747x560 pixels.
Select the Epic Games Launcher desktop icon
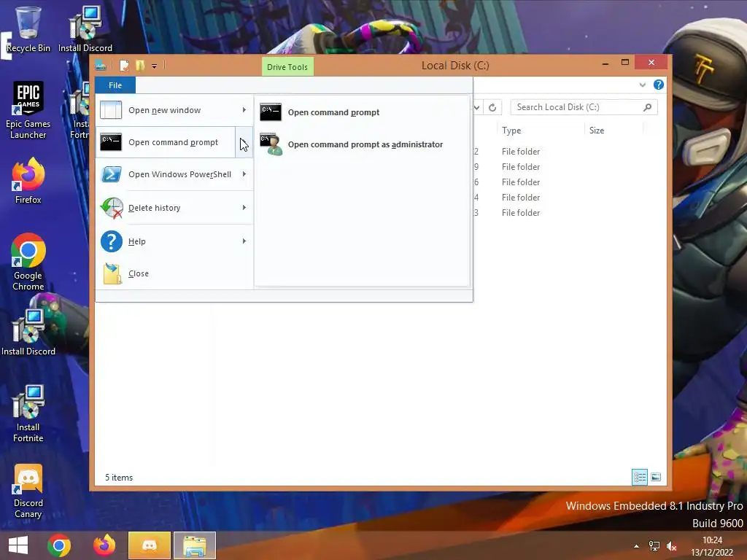click(28, 111)
